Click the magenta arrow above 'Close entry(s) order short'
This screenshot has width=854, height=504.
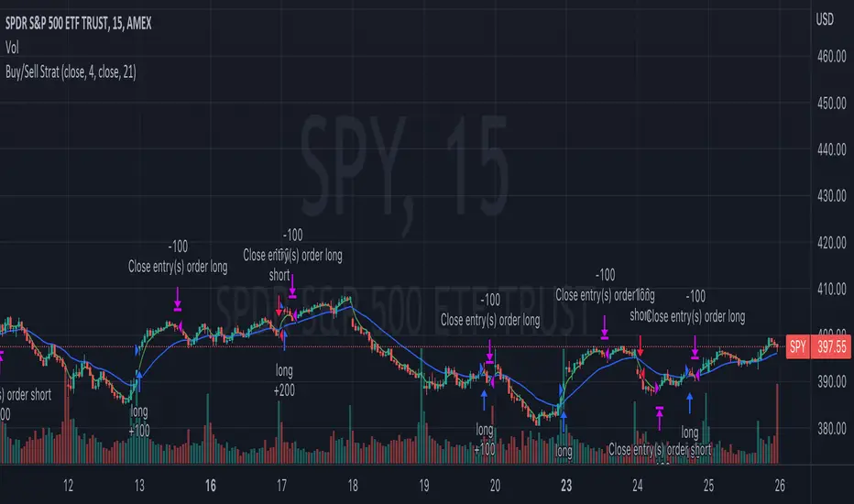coord(660,419)
